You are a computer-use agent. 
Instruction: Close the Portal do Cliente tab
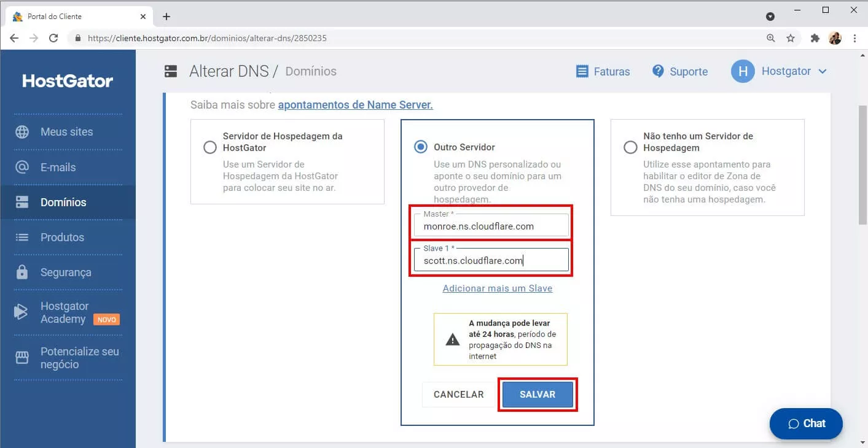point(143,17)
